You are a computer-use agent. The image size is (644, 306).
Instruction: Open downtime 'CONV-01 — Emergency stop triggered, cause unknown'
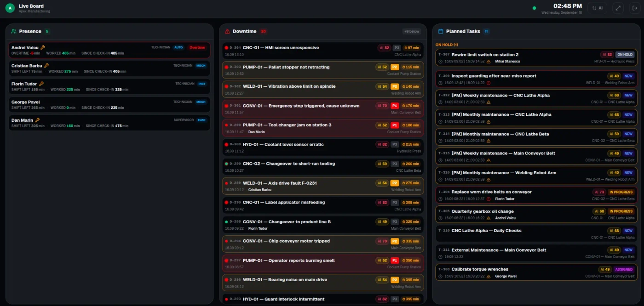coord(323,108)
